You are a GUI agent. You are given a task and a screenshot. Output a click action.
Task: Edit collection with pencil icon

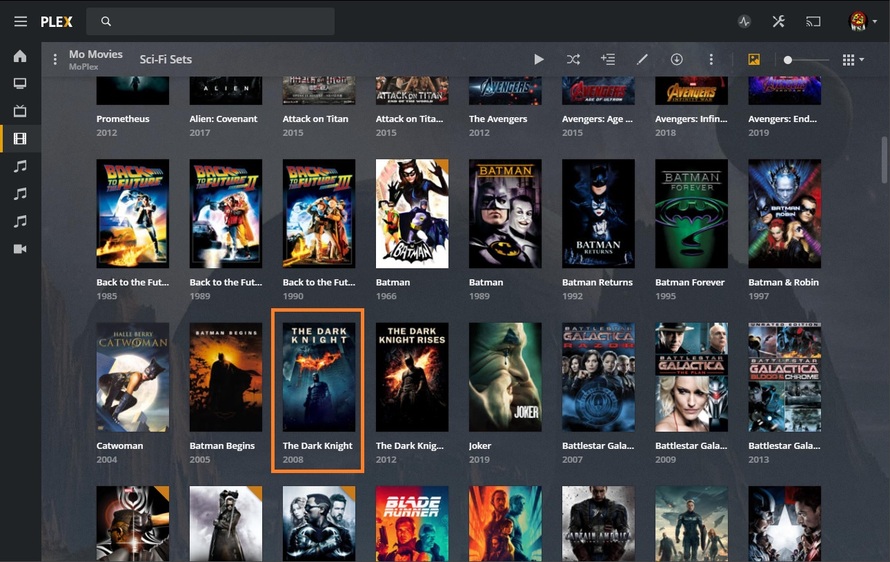pos(642,59)
